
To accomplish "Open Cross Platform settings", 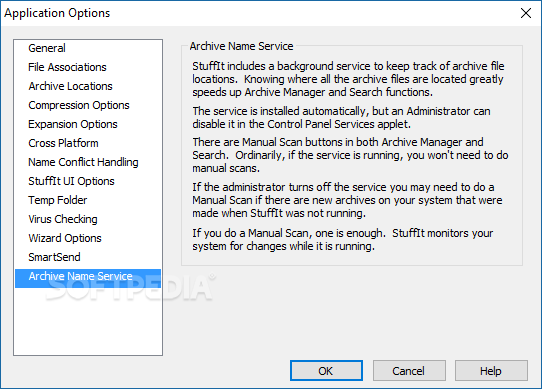I will click(88, 143).
